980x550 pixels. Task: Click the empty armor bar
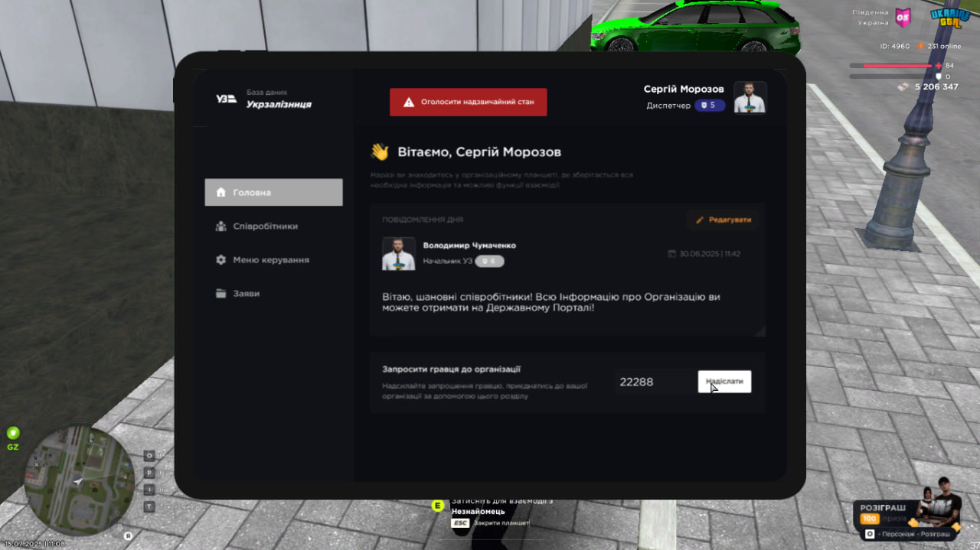(891, 76)
